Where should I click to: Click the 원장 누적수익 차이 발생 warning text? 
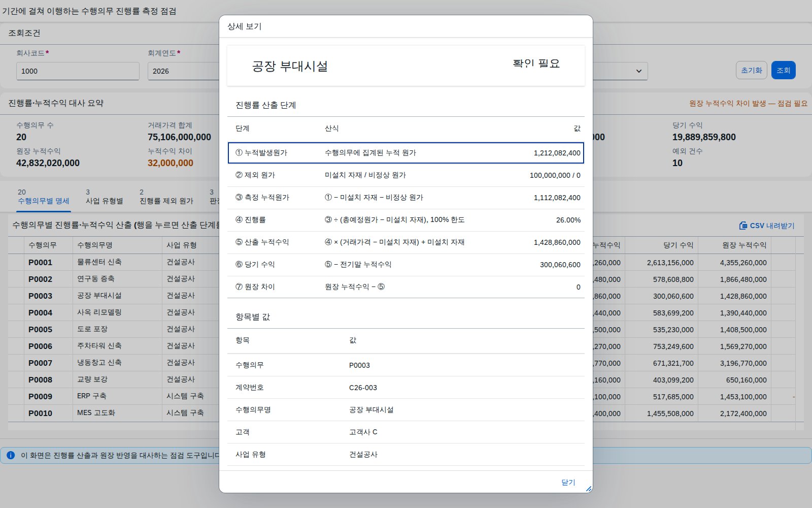point(748,103)
